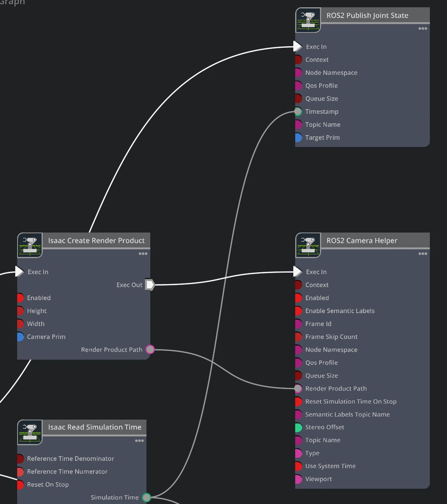Viewport: 447px width, 504px height.
Task: Click ROS2 Publish Joint State title bar
Action: (375, 15)
